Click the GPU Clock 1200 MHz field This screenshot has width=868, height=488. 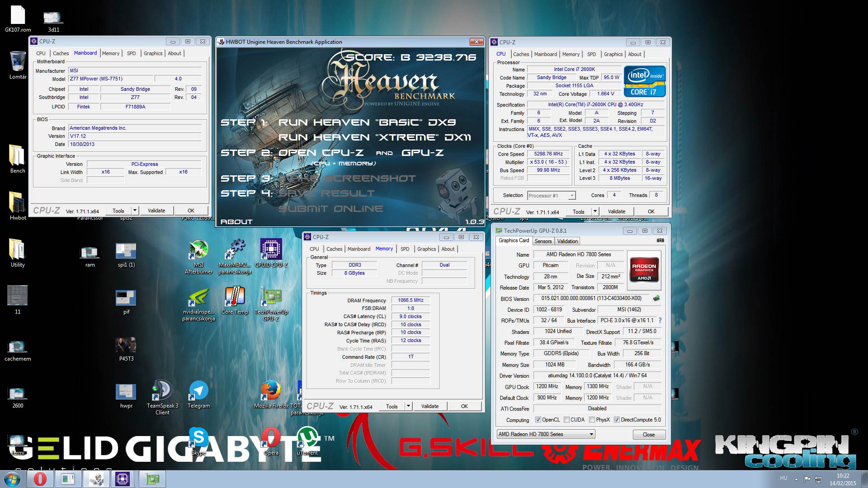pos(547,386)
